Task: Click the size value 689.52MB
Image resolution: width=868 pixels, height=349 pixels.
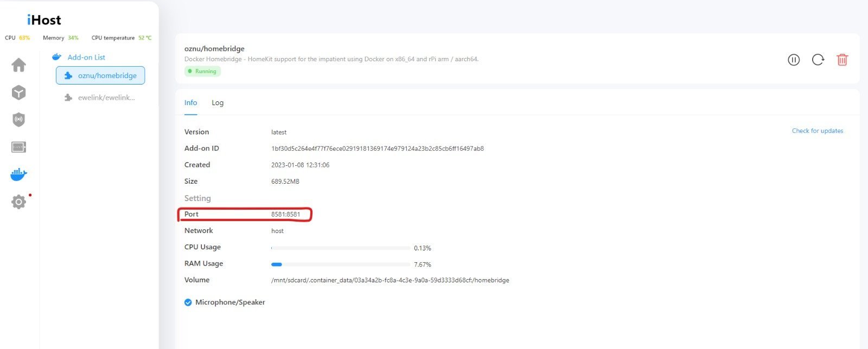Action: pyautogui.click(x=285, y=182)
